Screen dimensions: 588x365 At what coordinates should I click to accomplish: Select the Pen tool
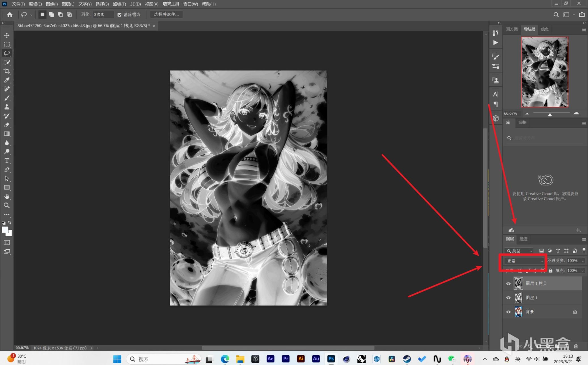pyautogui.click(x=7, y=170)
